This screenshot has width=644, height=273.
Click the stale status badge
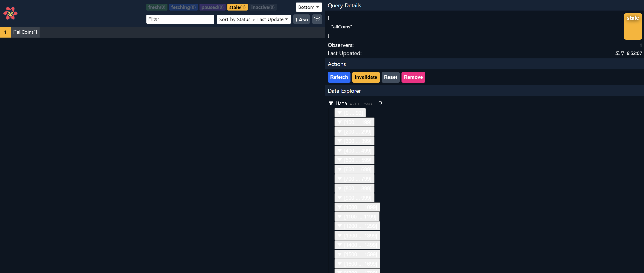click(633, 26)
